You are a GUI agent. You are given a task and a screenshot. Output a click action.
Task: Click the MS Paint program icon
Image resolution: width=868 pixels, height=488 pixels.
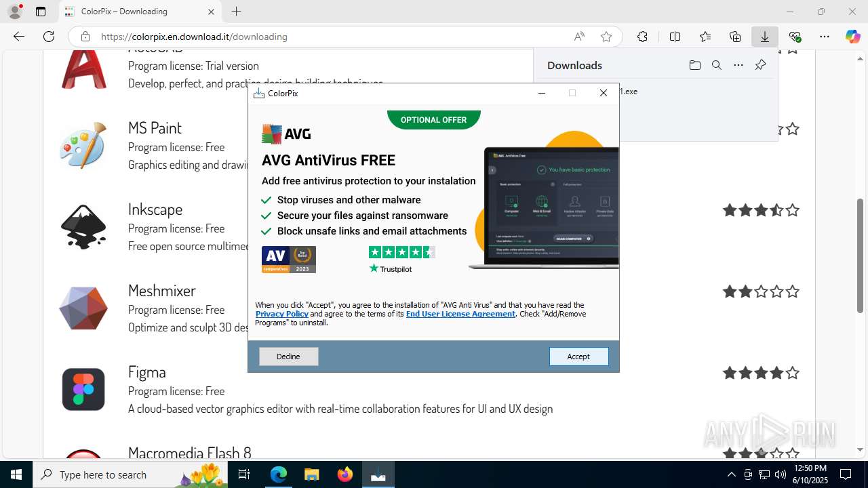pyautogui.click(x=83, y=145)
